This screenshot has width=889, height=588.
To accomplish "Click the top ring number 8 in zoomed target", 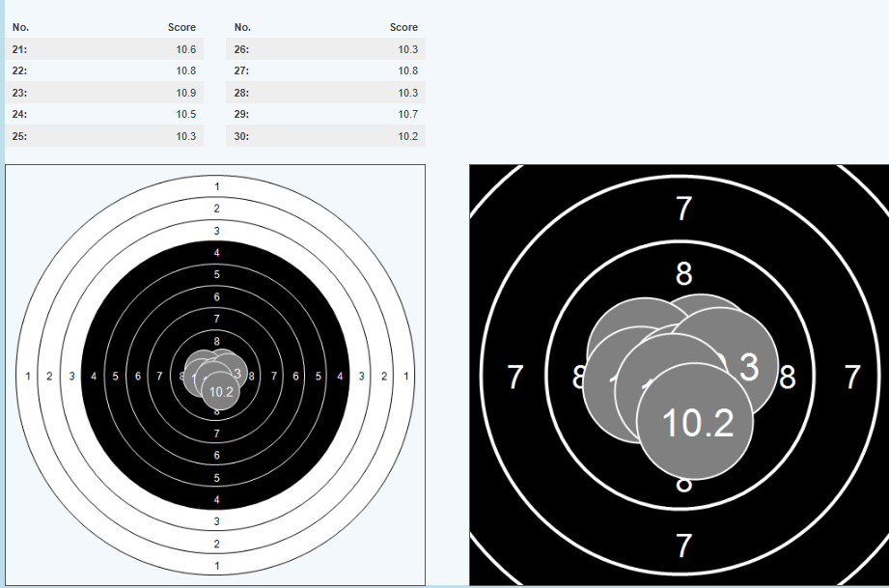I will coord(683,274).
